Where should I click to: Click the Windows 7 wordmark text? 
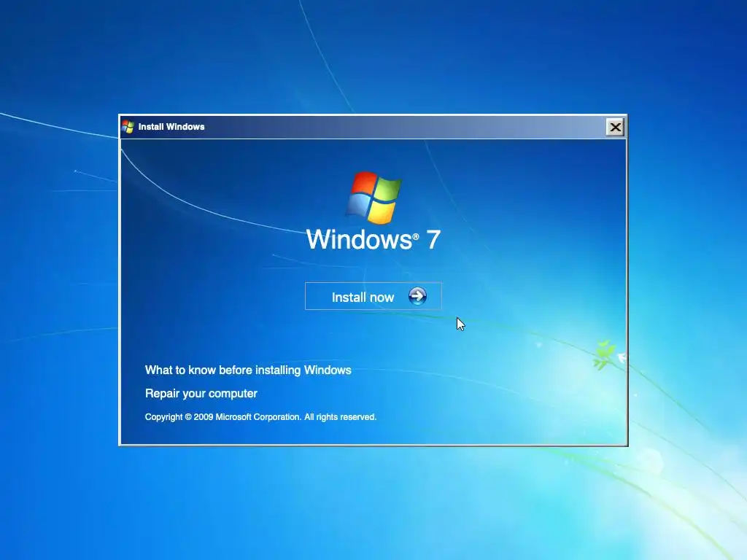pos(373,239)
